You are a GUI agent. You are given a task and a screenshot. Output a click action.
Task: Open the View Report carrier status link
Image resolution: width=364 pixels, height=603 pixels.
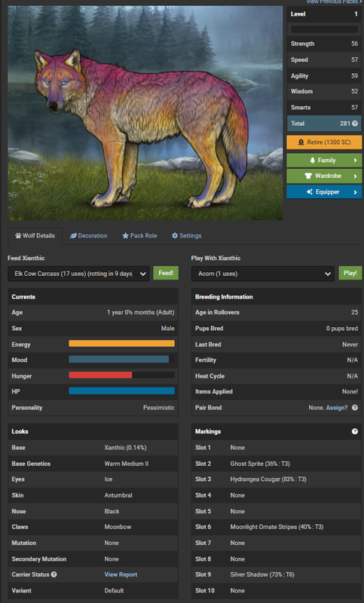coord(121,574)
